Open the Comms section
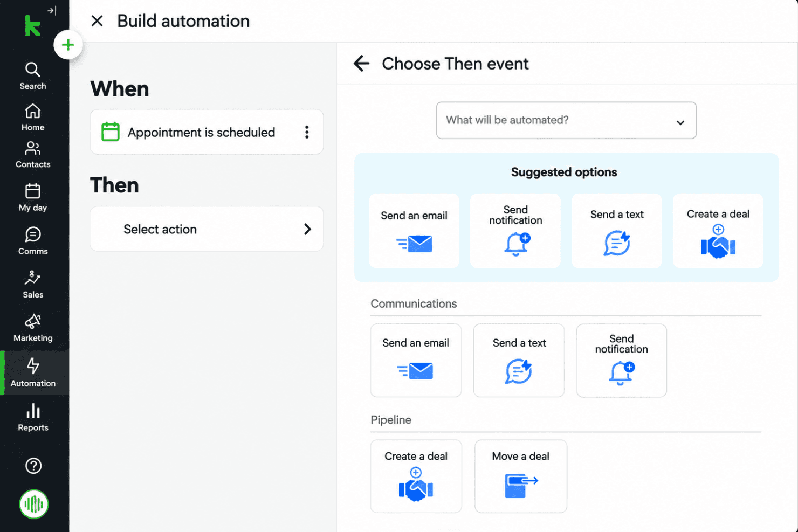 [33, 241]
